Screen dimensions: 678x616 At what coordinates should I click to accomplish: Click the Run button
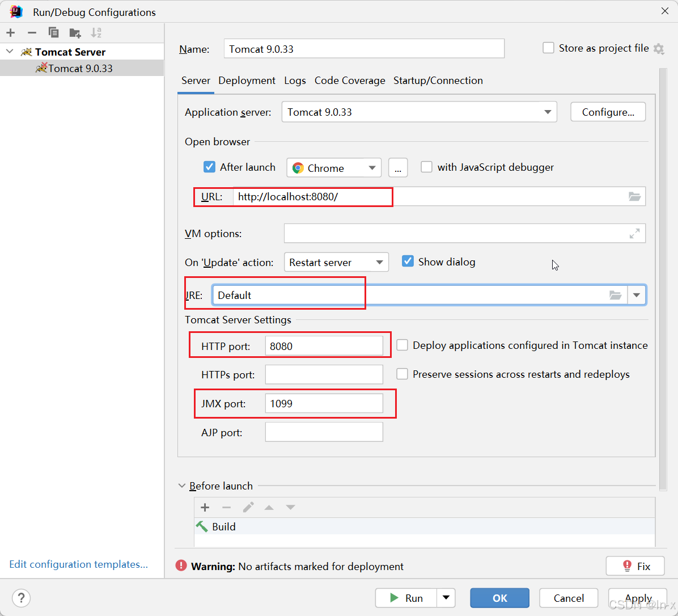406,598
